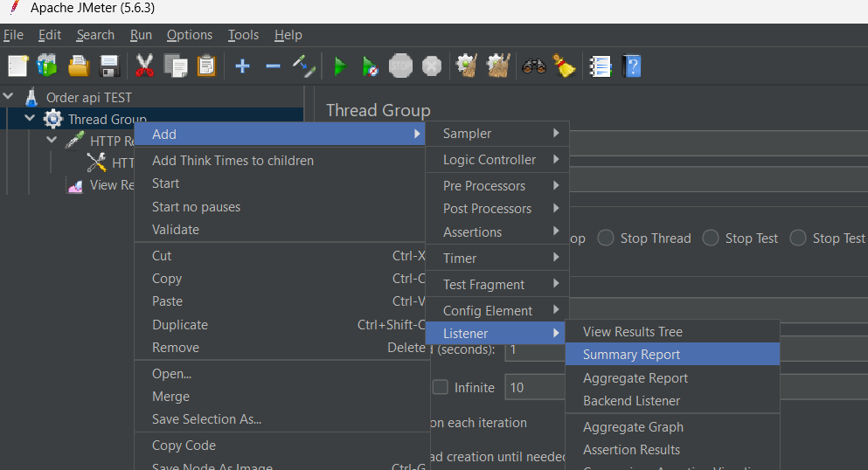Click the New test plan toolbar icon
This screenshot has height=470, width=868.
click(17, 66)
